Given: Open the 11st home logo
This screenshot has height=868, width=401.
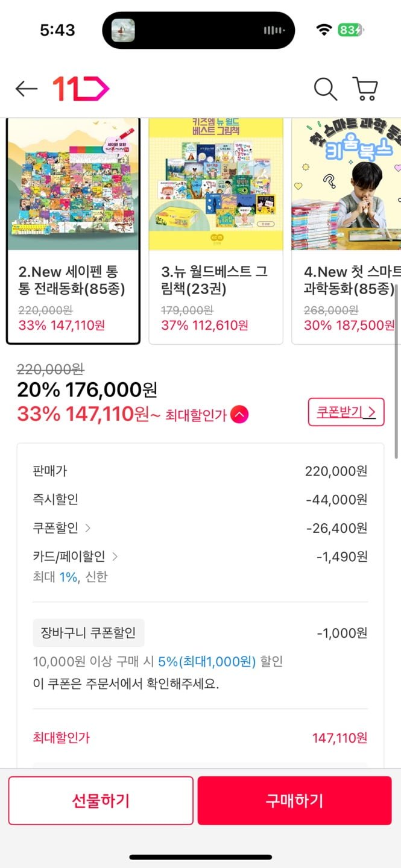Looking at the screenshot, I should point(81,89).
